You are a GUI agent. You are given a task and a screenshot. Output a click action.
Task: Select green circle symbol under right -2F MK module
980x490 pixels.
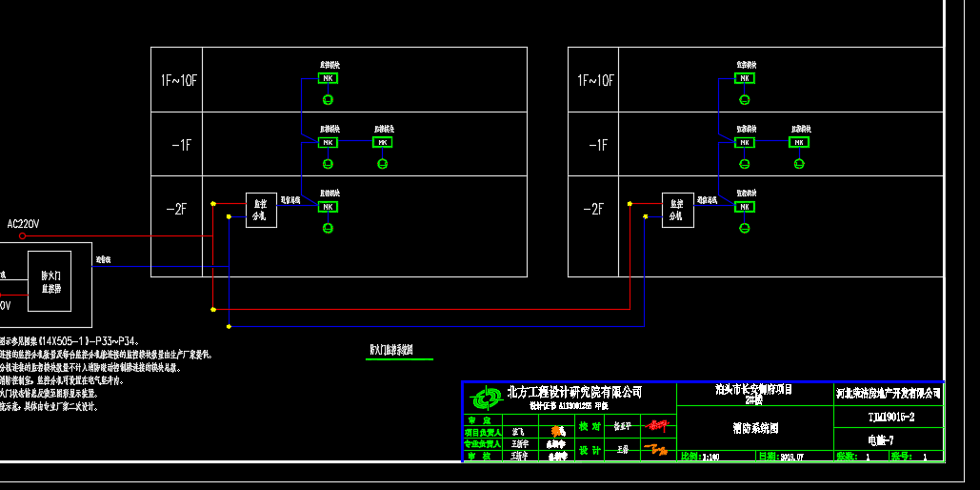click(x=745, y=228)
